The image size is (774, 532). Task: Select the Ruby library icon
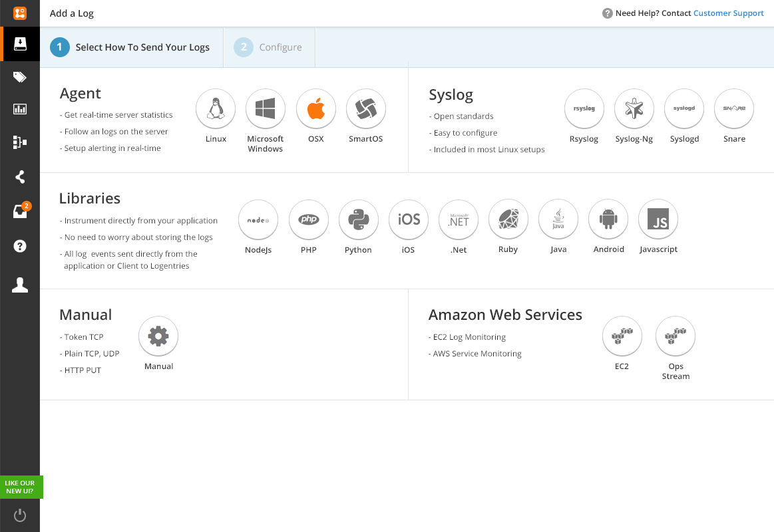tap(508, 220)
